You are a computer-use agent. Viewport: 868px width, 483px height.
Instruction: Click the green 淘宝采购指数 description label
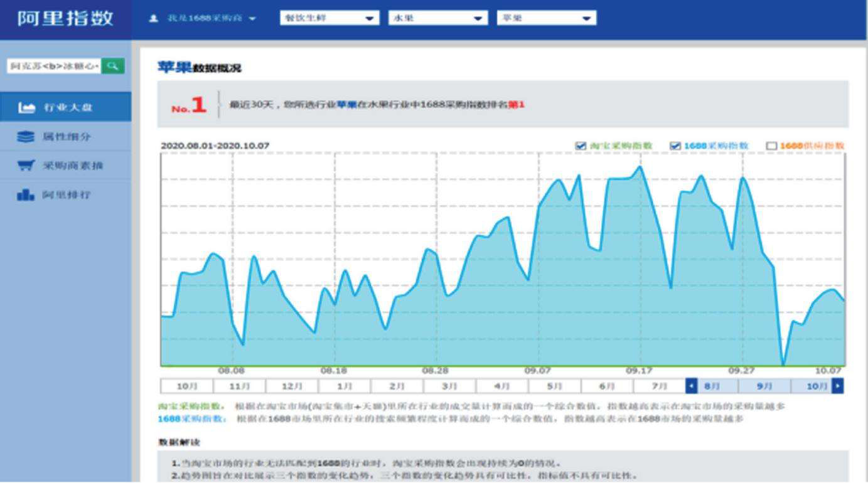[x=191, y=406]
